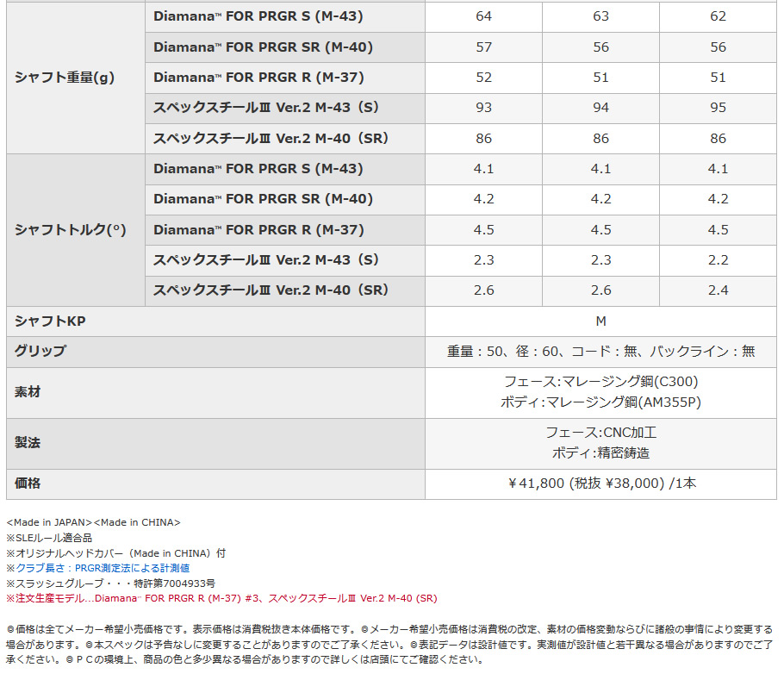
Task: Click the price ￥41,800 (税抜 ¥38,000) /1本
Action: pos(601,483)
